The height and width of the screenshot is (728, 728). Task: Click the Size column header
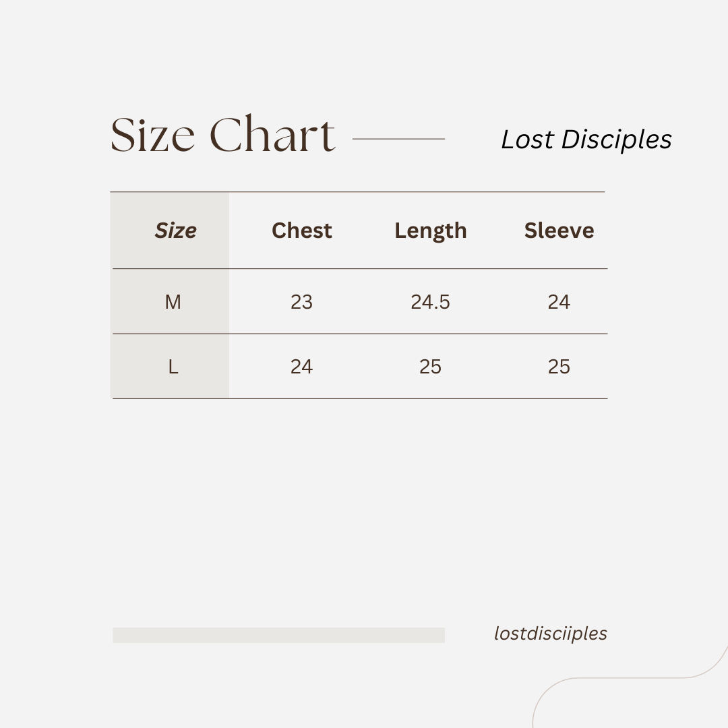(175, 231)
